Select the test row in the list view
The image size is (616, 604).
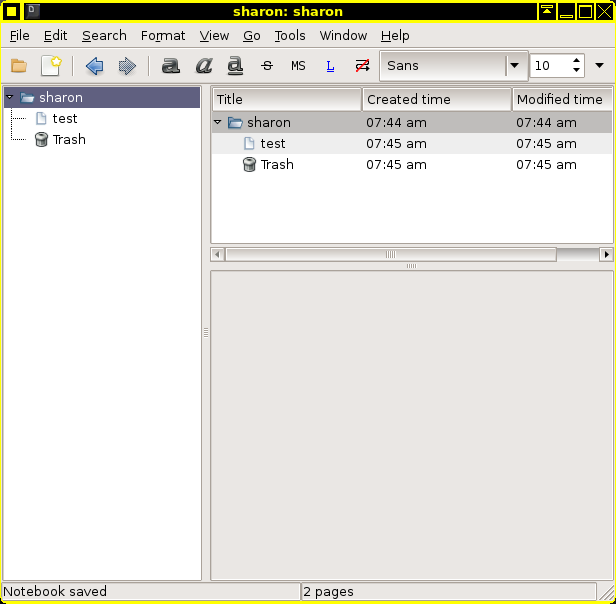412,143
